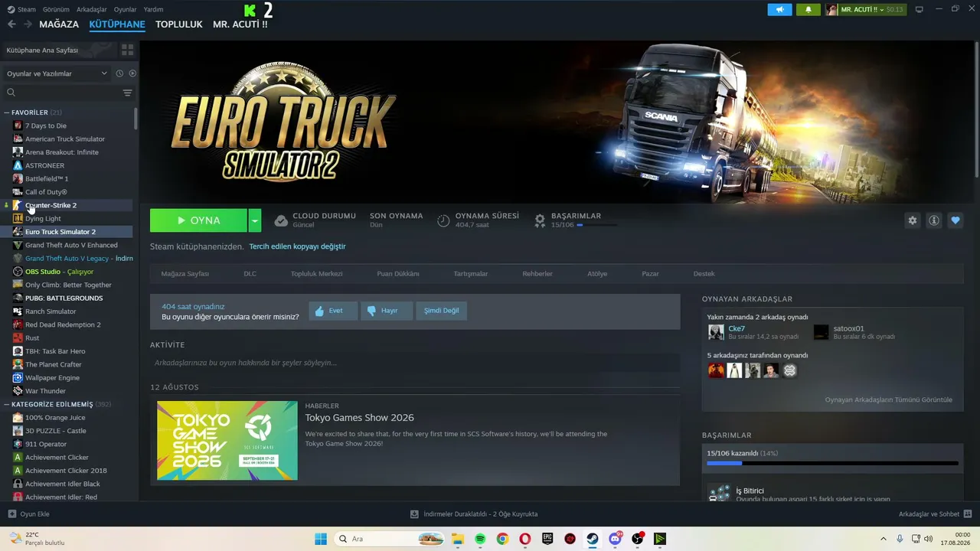This screenshot has width=980, height=551.
Task: Open the Oyunlar ve Yazılımlar dropdown
Action: coord(57,73)
